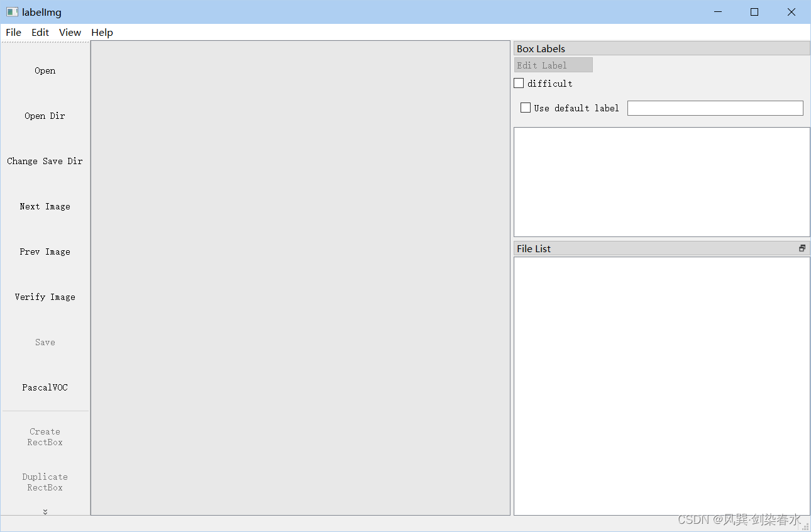Open the Help menu
This screenshot has height=532, width=811.
pos(102,33)
